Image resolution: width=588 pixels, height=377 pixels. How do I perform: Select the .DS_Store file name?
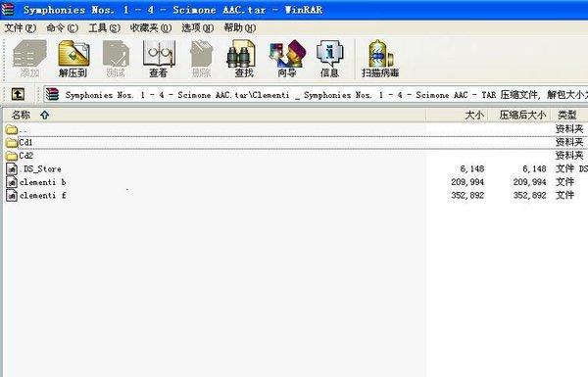40,169
